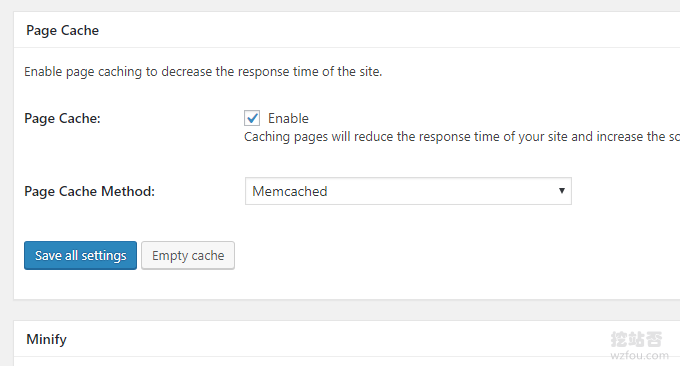Click the word 'cache' on the grey button
The height and width of the screenshot is (366, 680).
(208, 255)
